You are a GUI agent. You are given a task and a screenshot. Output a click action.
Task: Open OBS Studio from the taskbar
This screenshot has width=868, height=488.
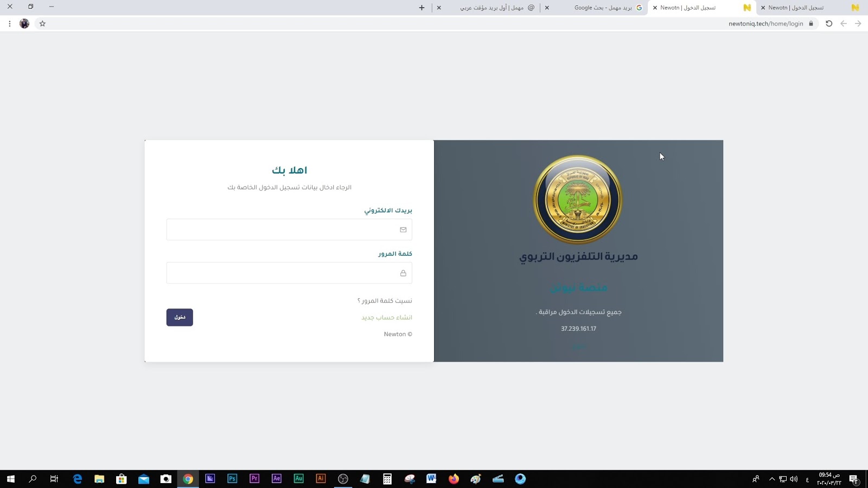343,479
